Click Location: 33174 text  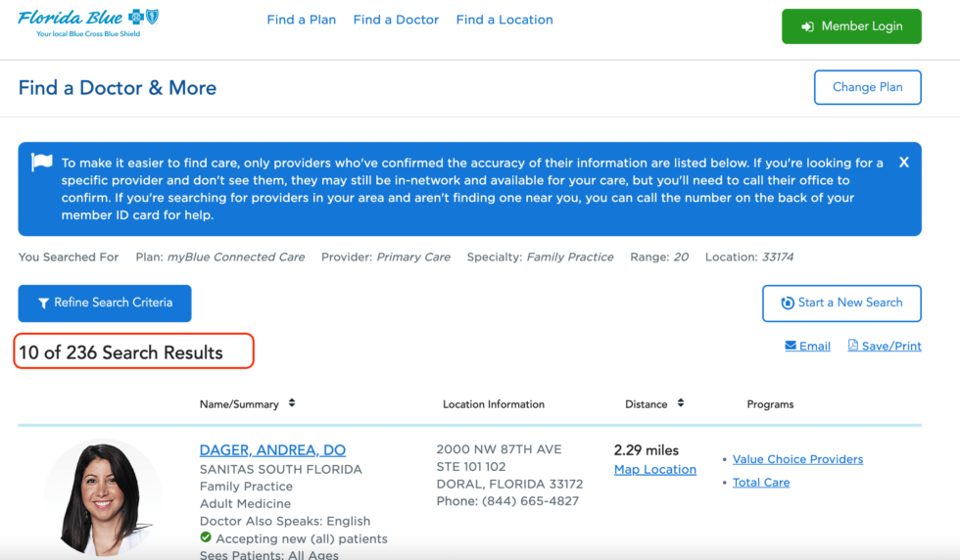click(x=749, y=257)
